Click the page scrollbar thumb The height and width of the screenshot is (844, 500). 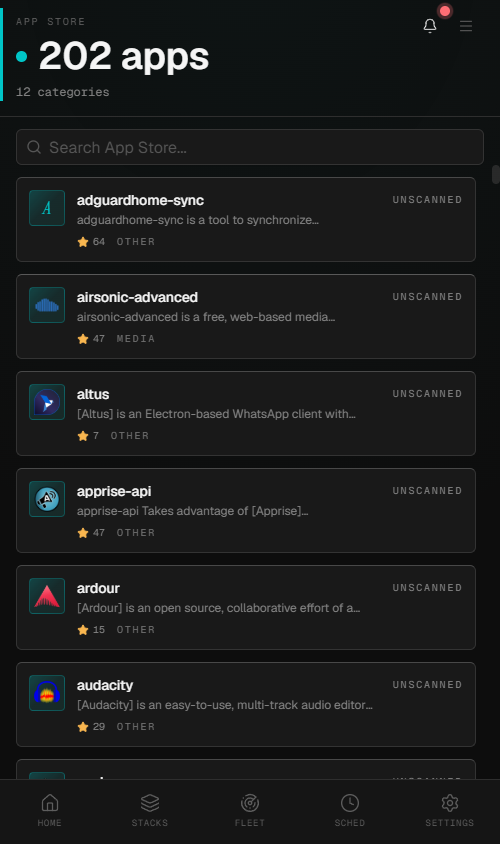point(496,175)
